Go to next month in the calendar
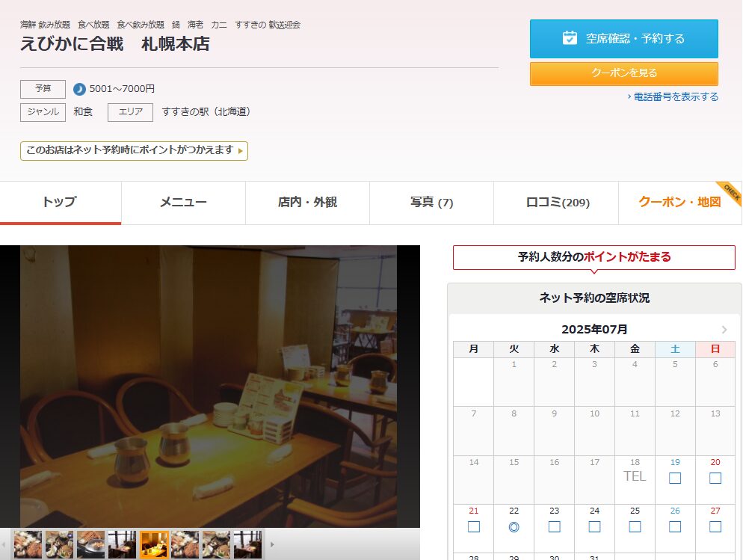This screenshot has height=560, width=743. tap(724, 330)
